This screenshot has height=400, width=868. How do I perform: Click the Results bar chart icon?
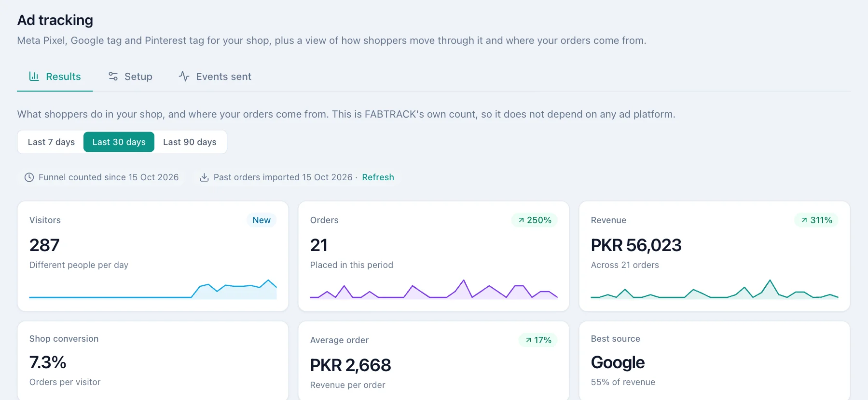click(x=34, y=76)
